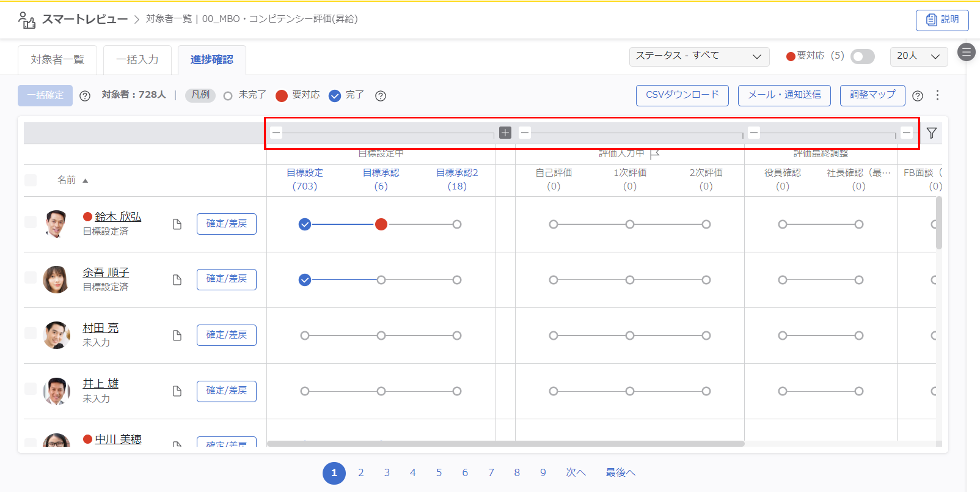Image resolution: width=980 pixels, height=492 pixels.
Task: Open document icon for 鈴木 欣弘
Action: coord(177,224)
